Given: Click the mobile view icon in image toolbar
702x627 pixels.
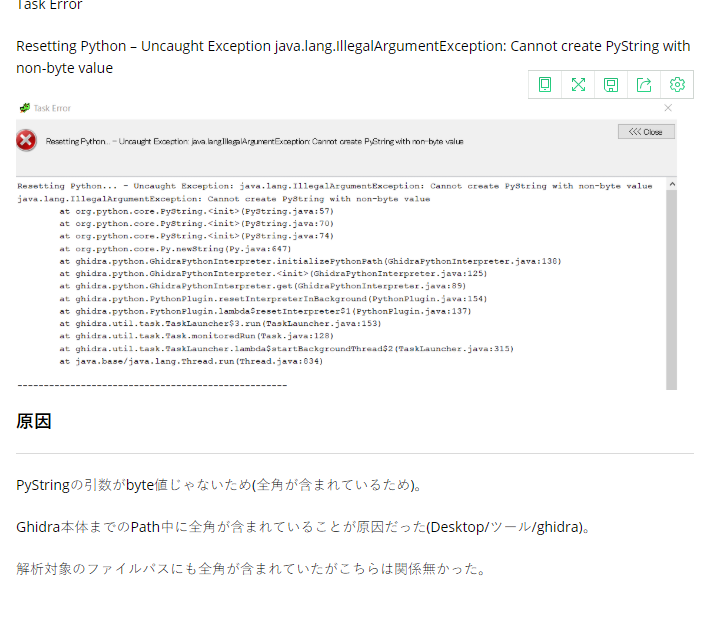Looking at the screenshot, I should coord(544,85).
